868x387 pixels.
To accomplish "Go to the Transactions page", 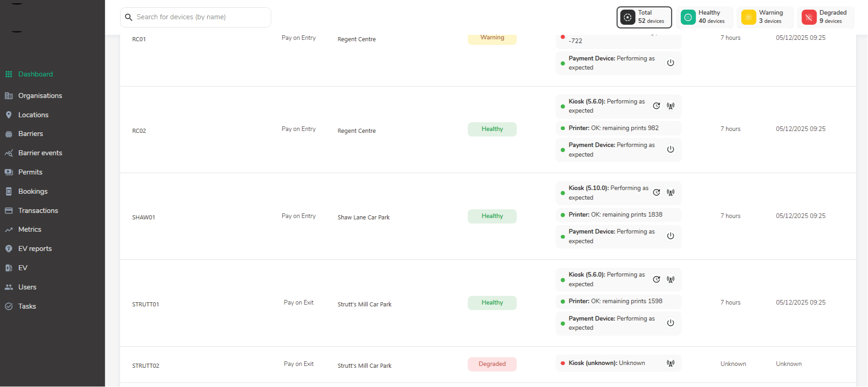I will click(x=38, y=211).
